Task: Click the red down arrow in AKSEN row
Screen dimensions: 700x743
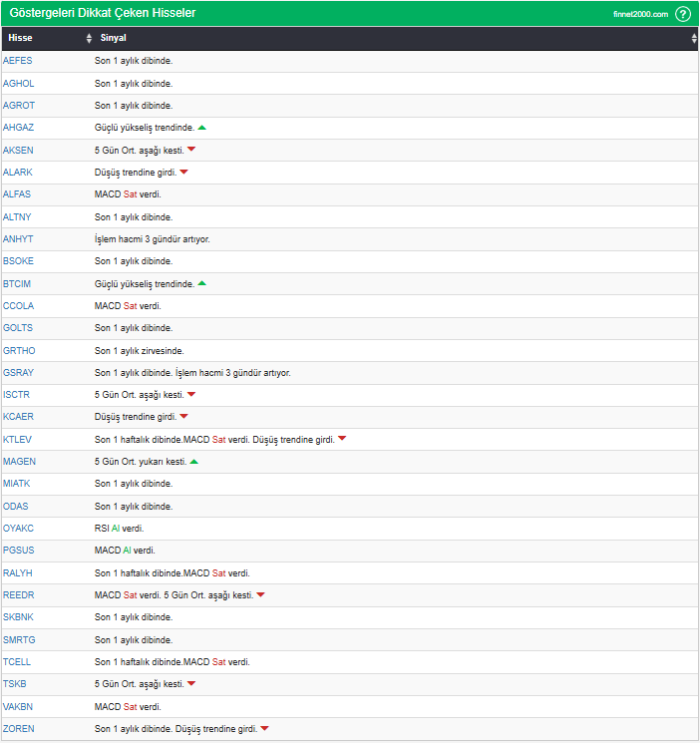Action: tap(191, 150)
